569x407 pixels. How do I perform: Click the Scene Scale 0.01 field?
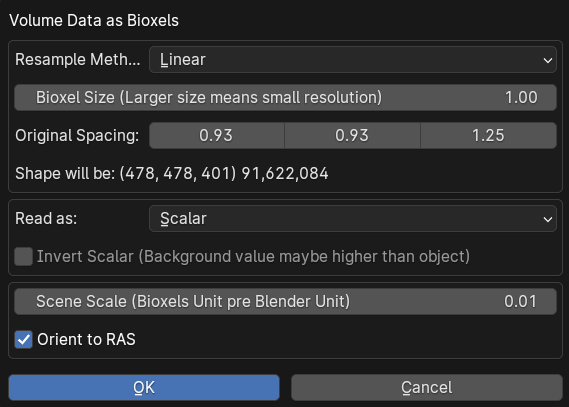285,301
